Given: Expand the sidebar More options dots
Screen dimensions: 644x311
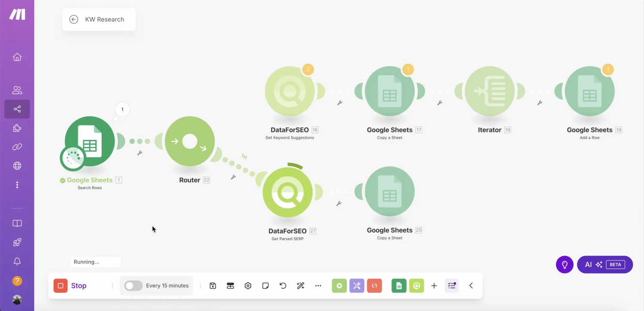Looking at the screenshot, I should point(17,185).
